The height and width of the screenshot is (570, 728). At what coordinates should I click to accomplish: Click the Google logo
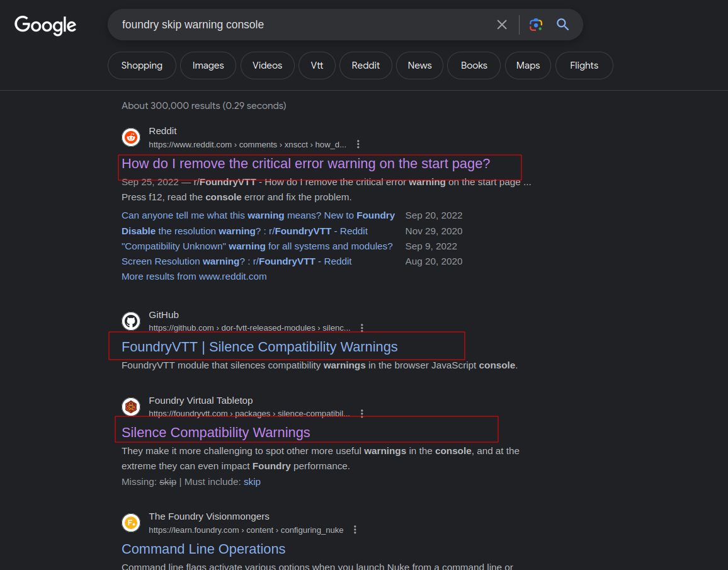pos(45,25)
